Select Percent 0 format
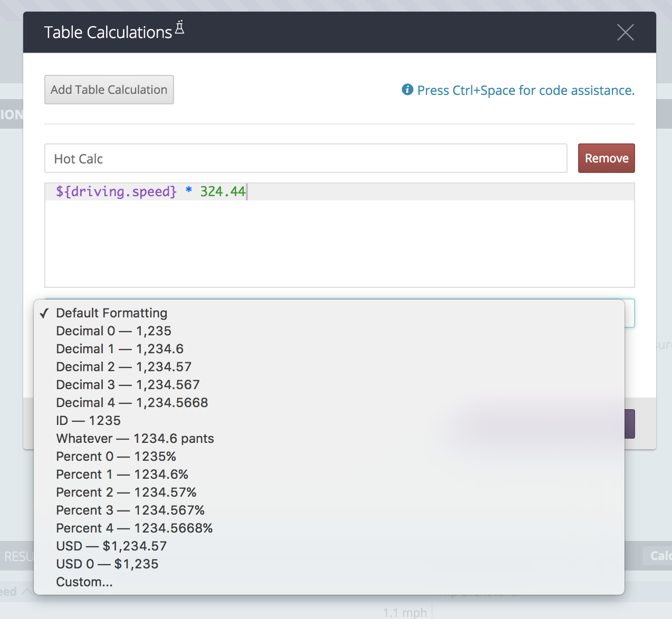 tap(116, 457)
